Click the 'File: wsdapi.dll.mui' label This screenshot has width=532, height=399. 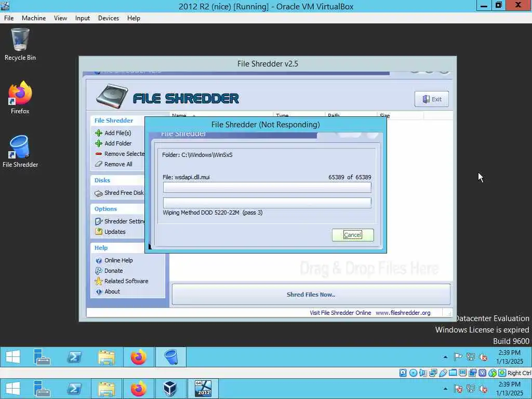click(186, 177)
